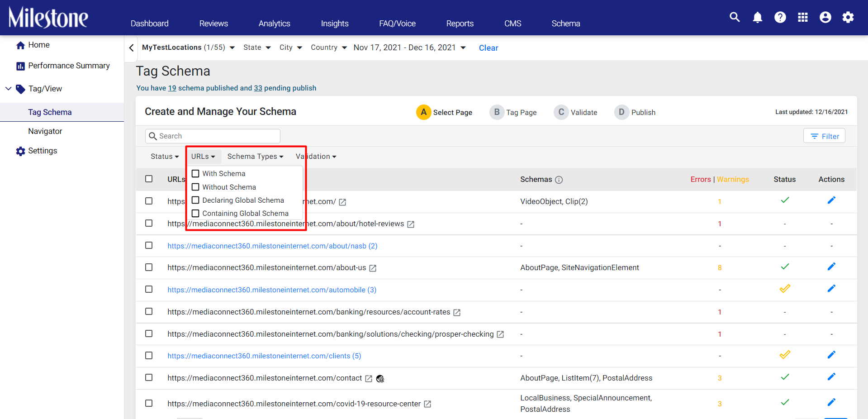Select the hotel-reviews row checkbox

click(x=149, y=223)
